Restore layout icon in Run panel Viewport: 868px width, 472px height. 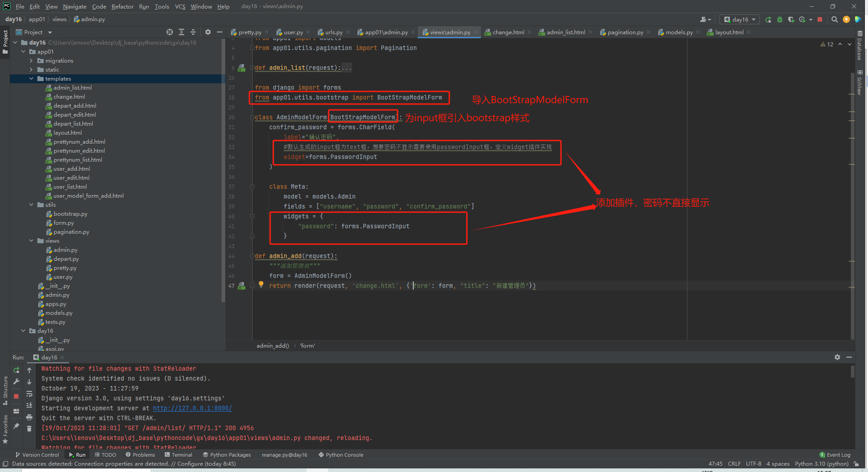pyautogui.click(x=17, y=411)
